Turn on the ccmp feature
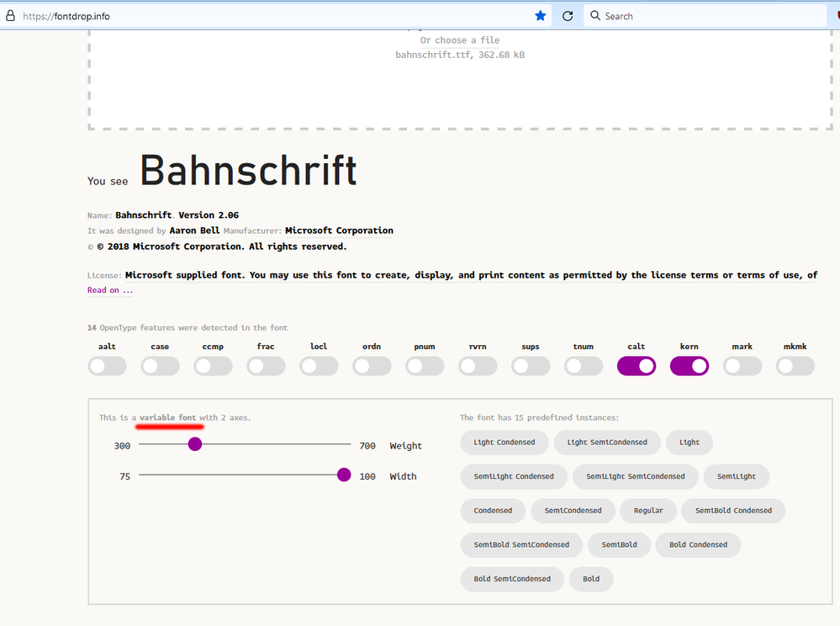The width and height of the screenshot is (840, 626). (214, 366)
